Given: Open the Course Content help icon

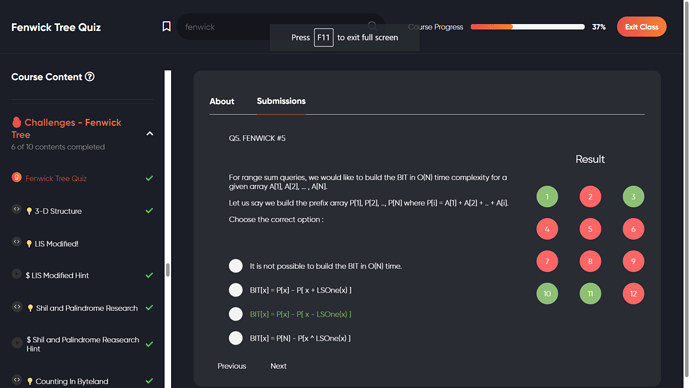Looking at the screenshot, I should (x=90, y=77).
